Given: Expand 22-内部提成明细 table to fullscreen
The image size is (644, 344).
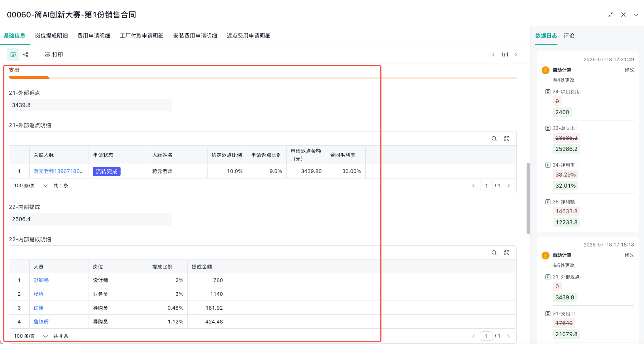Looking at the screenshot, I should (x=507, y=253).
